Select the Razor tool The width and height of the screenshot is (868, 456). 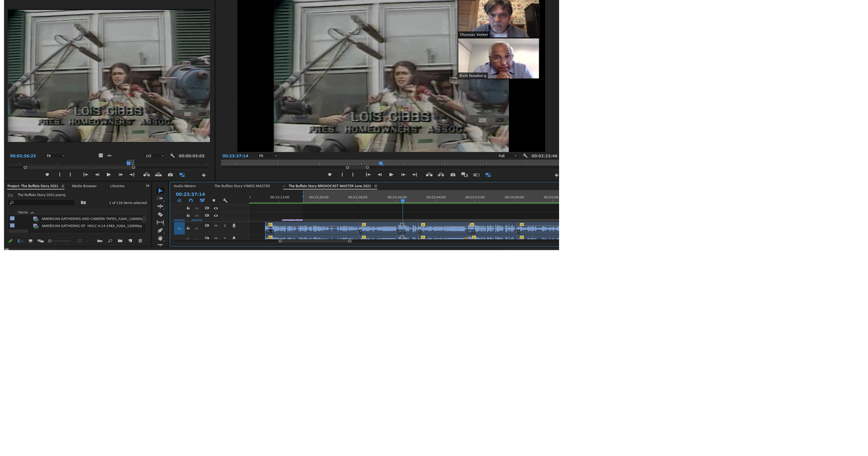(160, 214)
